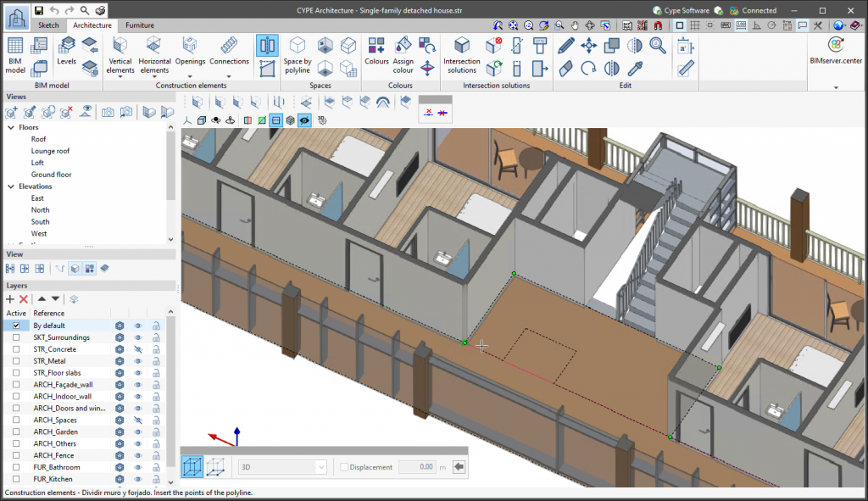Click the displacement value input field
The height and width of the screenshot is (501, 868).
(x=415, y=467)
